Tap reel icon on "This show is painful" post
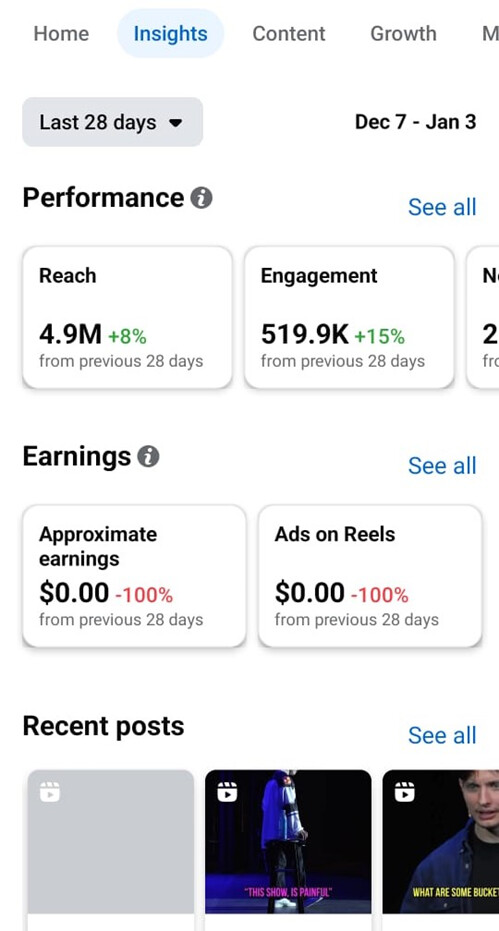The height and width of the screenshot is (931, 499). (x=227, y=791)
